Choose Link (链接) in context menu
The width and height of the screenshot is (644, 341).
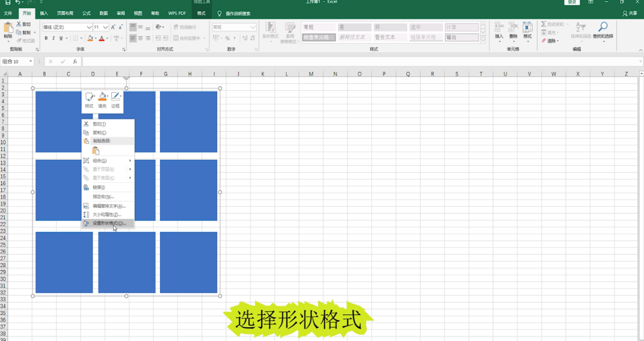108,188
